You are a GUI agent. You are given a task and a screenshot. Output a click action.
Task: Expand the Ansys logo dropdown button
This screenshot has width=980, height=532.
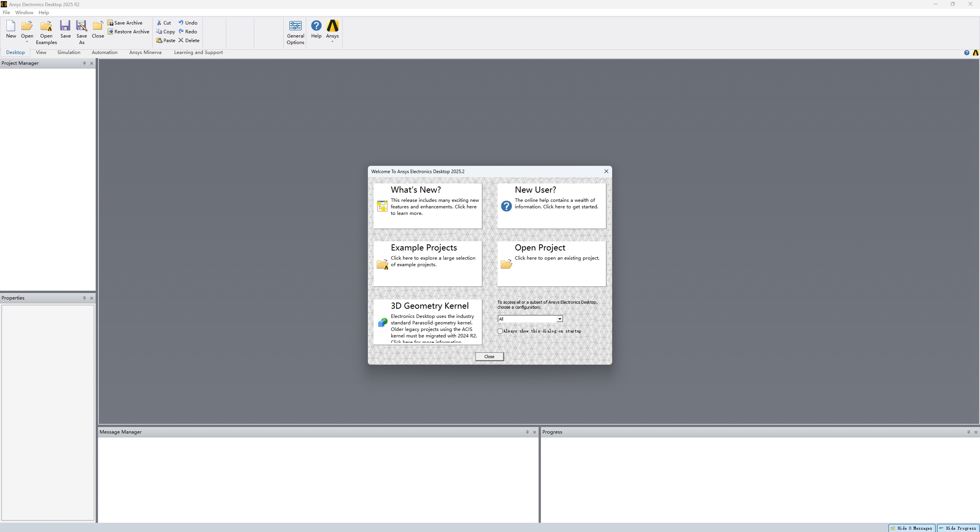[332, 41]
